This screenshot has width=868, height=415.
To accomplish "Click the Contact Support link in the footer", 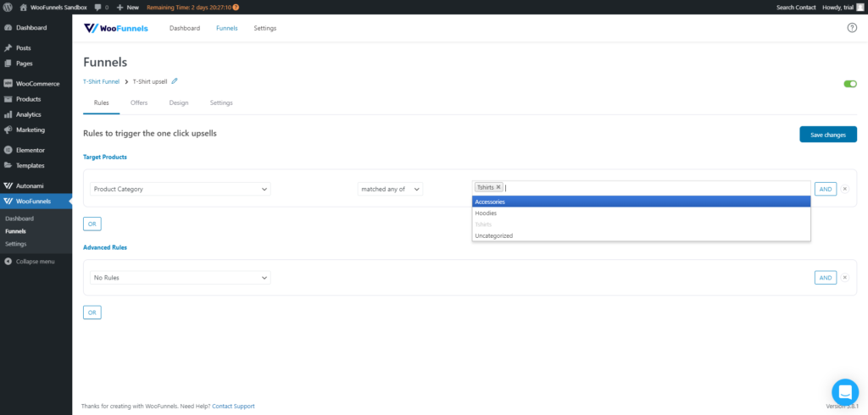I will pyautogui.click(x=233, y=407).
